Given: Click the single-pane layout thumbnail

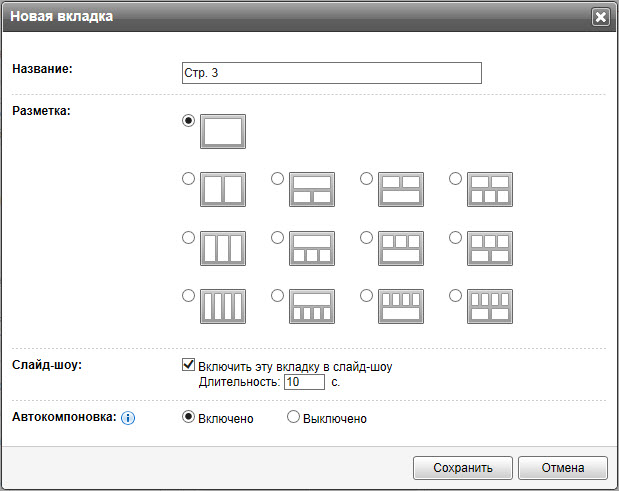Looking at the screenshot, I should click(x=223, y=132).
